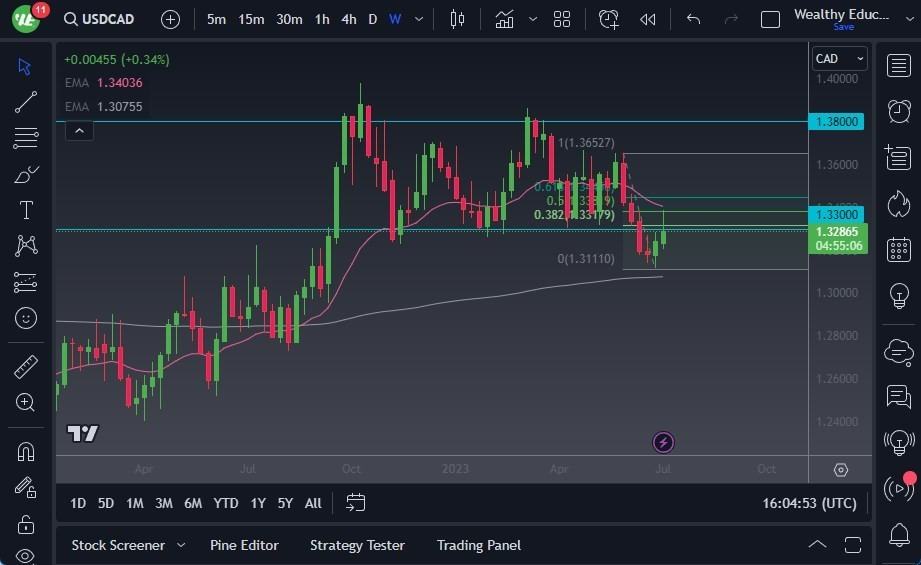Switch to the 30m timeframe
The image size is (921, 565).
point(289,19)
